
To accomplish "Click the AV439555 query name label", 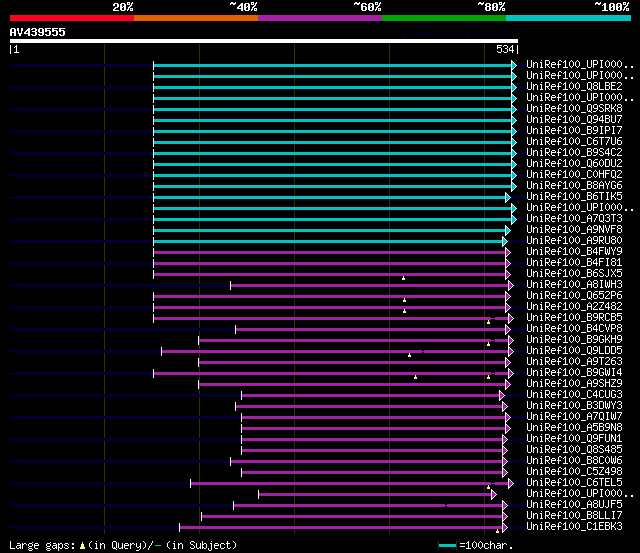I will 38,32.
